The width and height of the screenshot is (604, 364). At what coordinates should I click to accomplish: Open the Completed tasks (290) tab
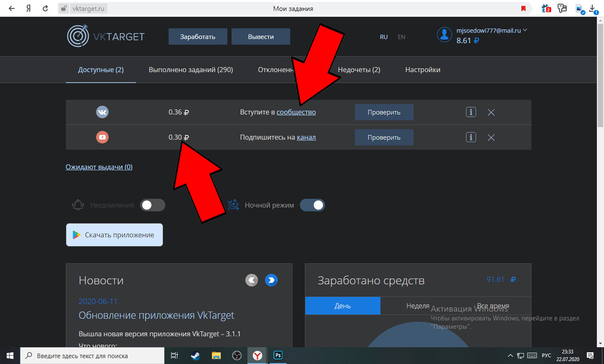[191, 70]
